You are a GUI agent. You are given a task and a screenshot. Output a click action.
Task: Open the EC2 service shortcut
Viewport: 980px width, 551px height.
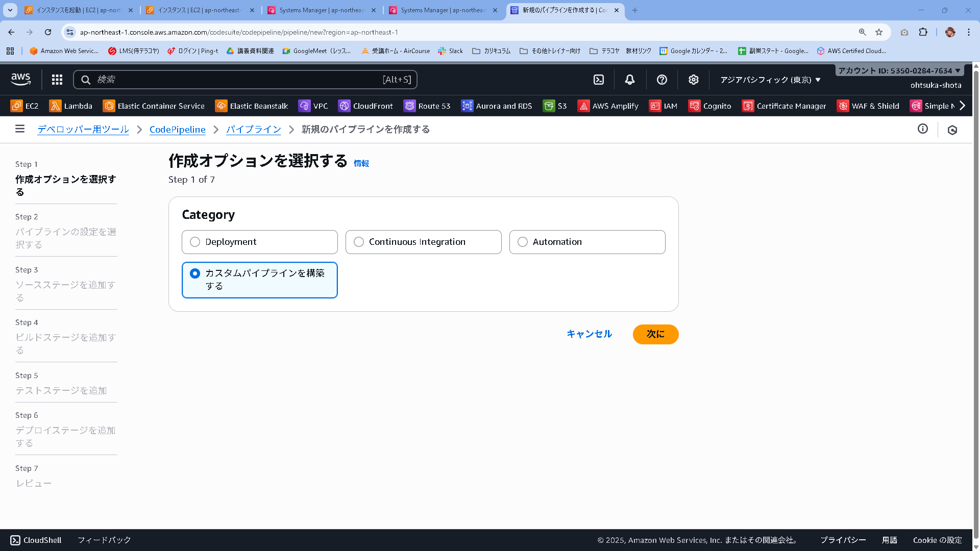click(x=24, y=106)
